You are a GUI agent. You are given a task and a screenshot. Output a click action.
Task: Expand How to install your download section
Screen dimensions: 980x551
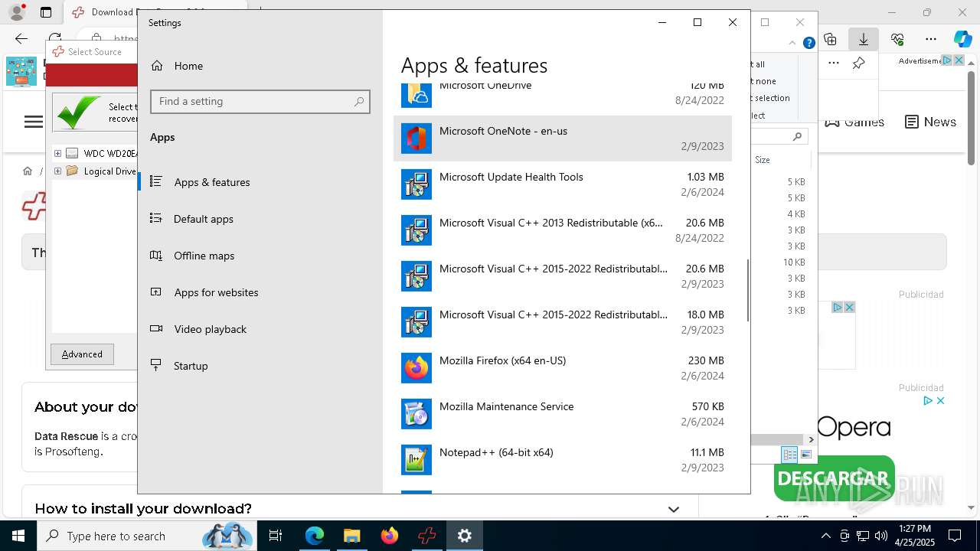[x=674, y=509]
